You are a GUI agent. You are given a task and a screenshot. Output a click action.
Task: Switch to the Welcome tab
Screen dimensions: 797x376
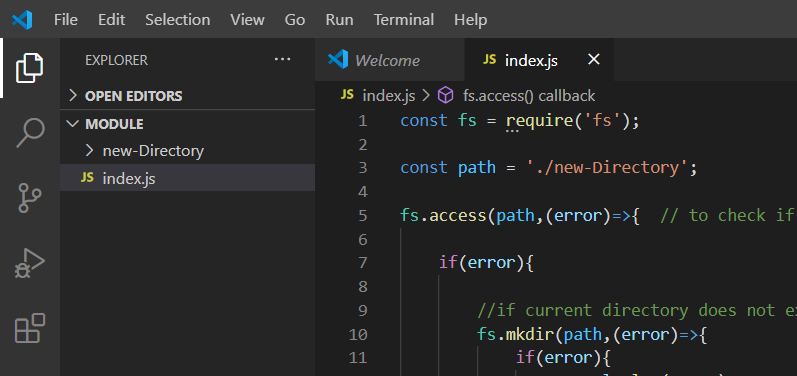pos(389,60)
